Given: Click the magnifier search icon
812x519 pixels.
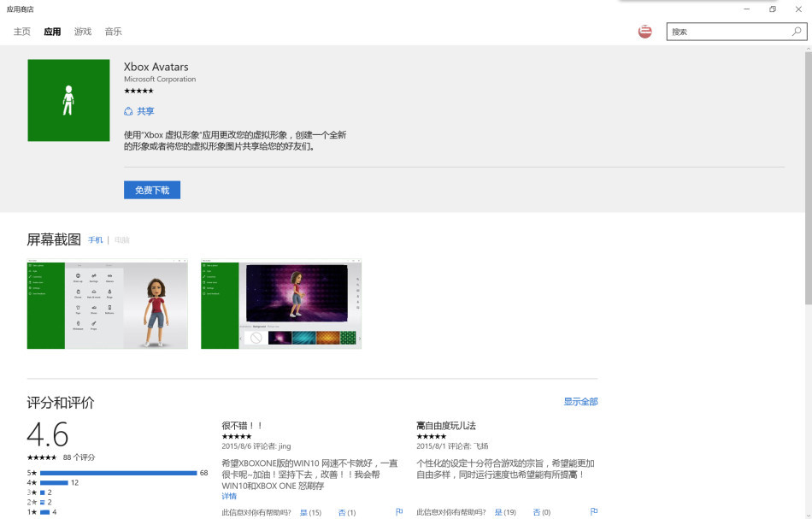Looking at the screenshot, I should click(x=797, y=32).
